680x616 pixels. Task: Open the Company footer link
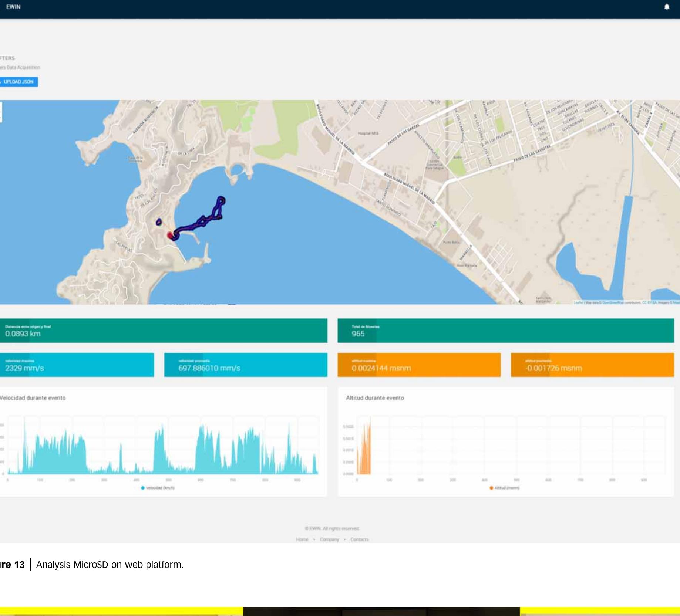(x=329, y=539)
